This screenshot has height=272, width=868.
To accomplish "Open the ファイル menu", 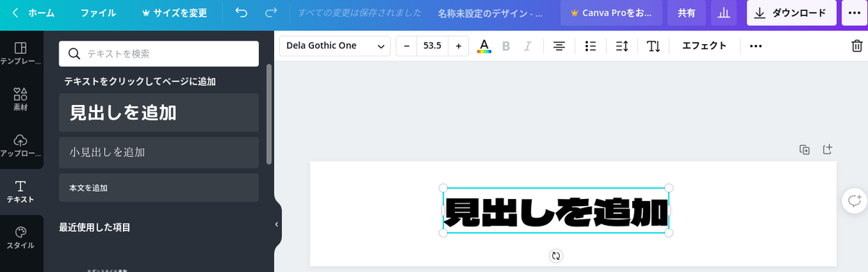I will click(x=98, y=13).
